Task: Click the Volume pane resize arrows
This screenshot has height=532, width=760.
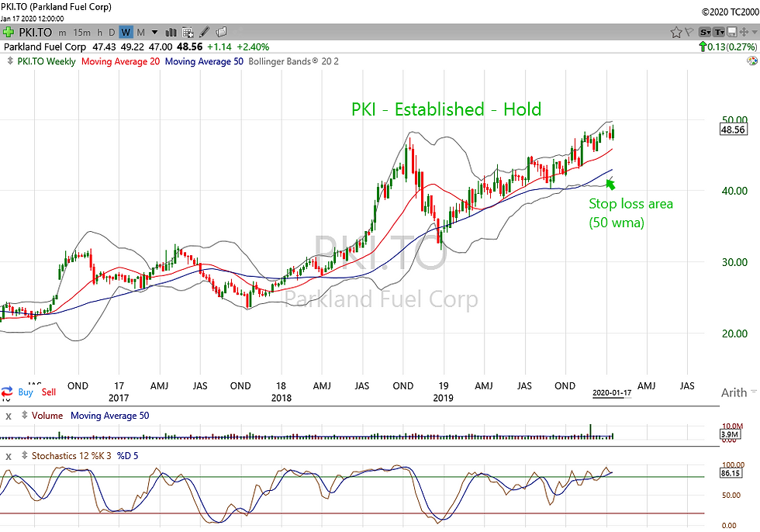Action: click(x=24, y=415)
